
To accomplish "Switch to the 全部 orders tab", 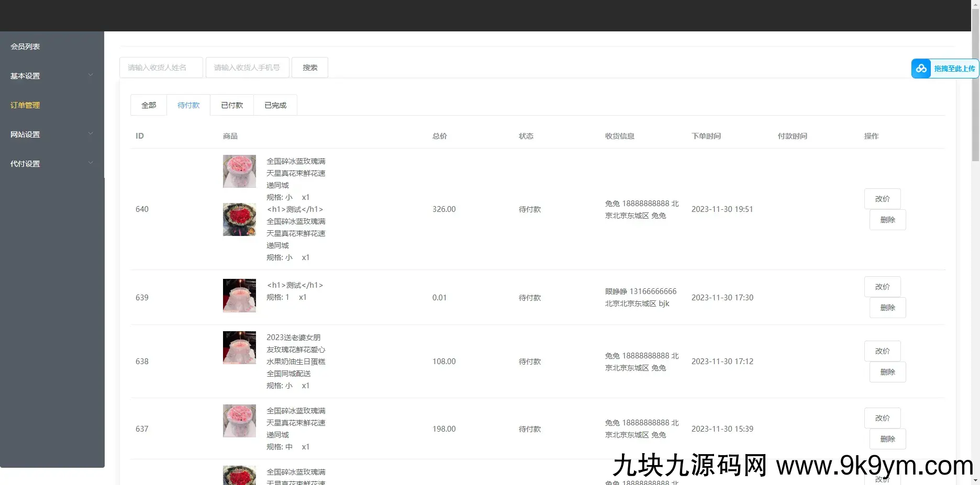I will coord(149,105).
